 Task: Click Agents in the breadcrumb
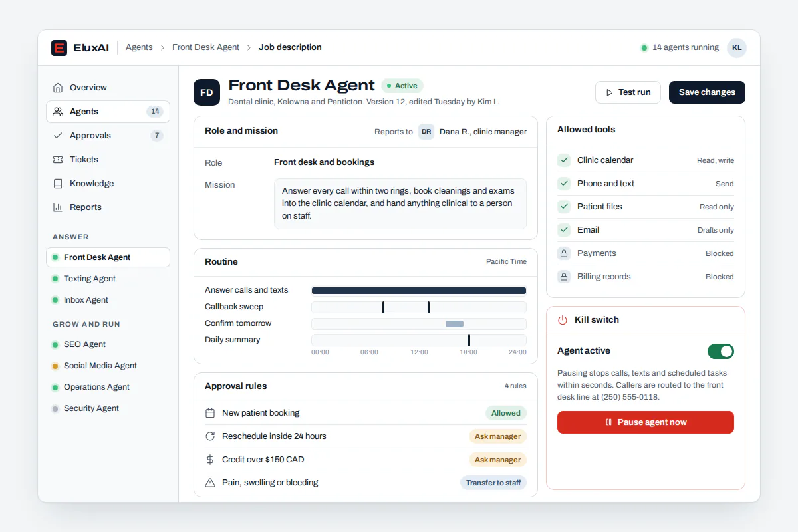[x=139, y=47]
